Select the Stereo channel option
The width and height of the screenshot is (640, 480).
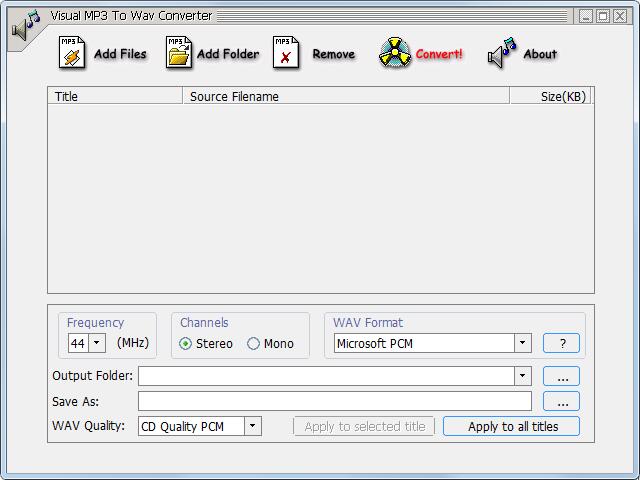tap(186, 343)
